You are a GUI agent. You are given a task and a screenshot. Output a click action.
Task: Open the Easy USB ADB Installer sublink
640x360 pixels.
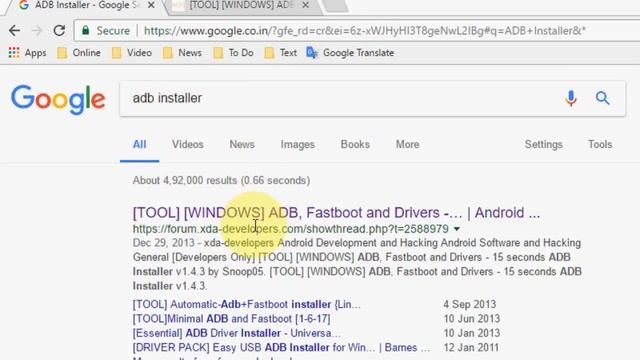click(x=281, y=347)
